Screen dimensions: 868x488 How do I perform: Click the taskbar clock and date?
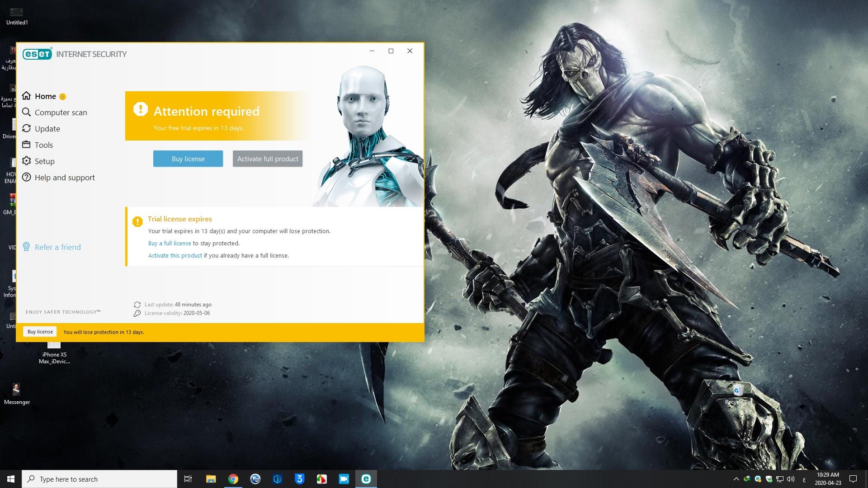tap(828, 479)
